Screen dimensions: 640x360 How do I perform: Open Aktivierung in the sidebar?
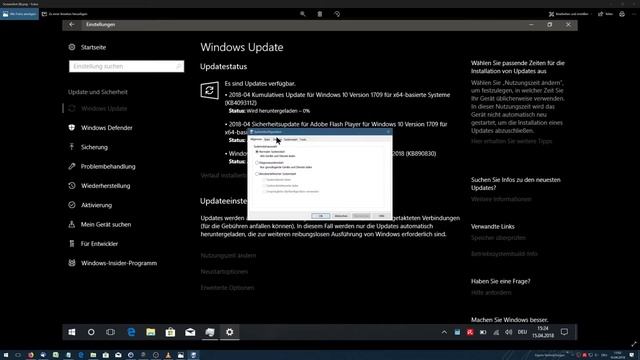coord(90,205)
